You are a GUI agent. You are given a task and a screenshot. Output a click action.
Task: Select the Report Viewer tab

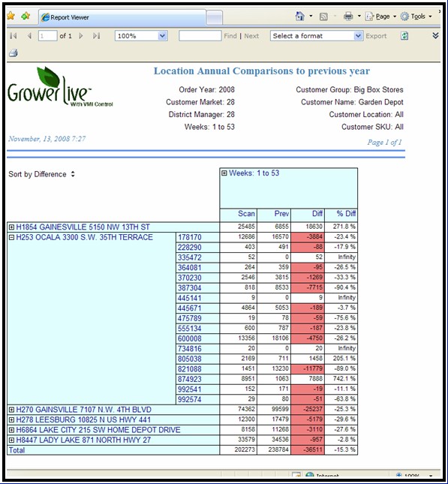[122, 17]
